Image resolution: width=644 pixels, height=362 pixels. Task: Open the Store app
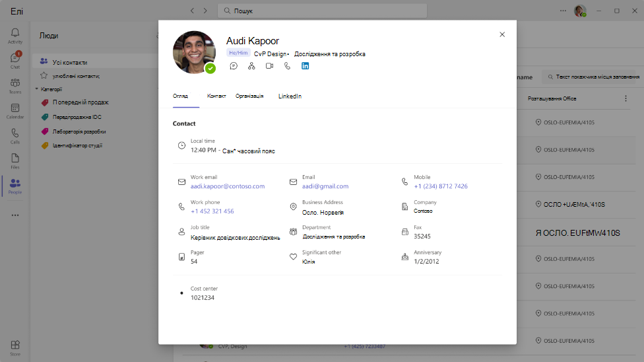click(15, 348)
